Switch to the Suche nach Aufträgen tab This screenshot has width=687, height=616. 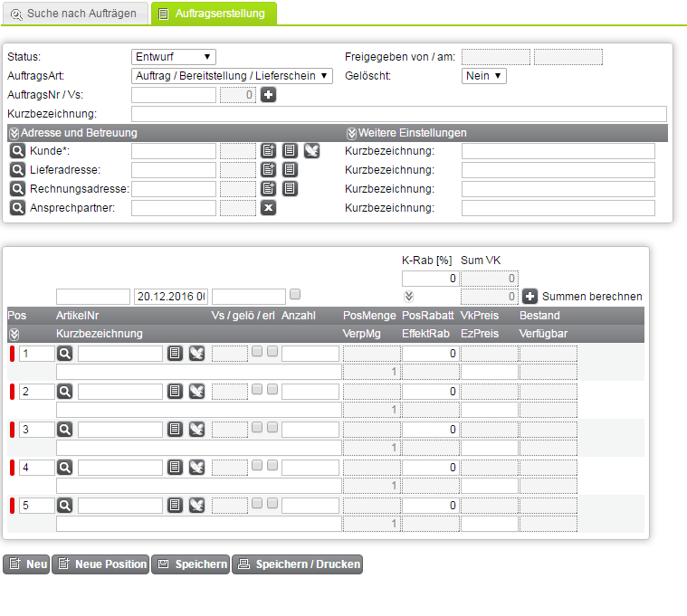(74, 14)
